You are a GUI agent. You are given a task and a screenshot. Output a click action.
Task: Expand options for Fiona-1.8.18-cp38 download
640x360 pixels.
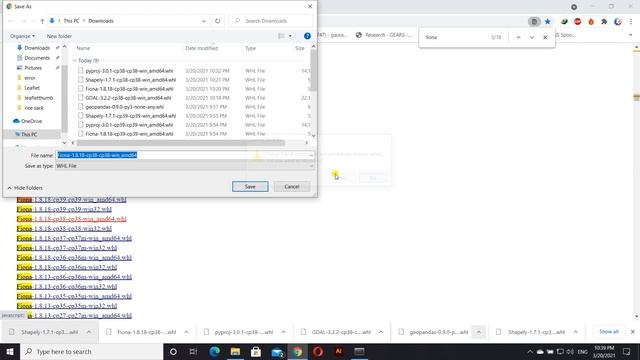(187, 332)
